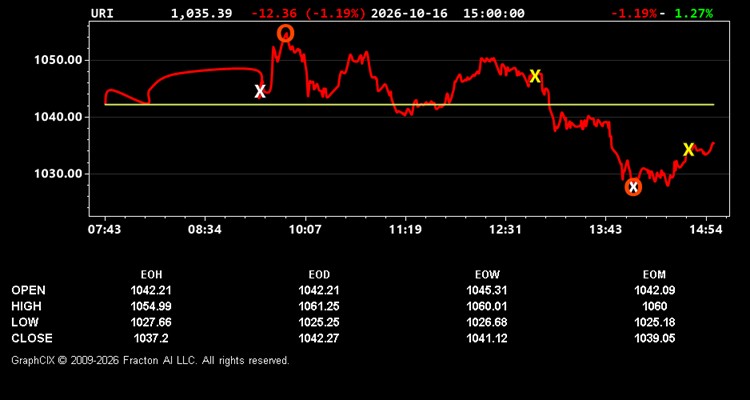Viewport: 750px width, 400px height.
Task: Select the yellow X marker near 14:40
Action: click(688, 150)
